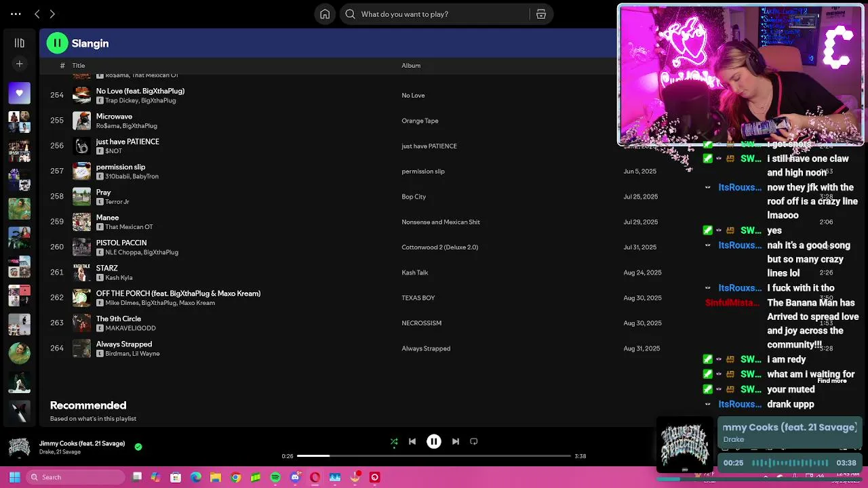Open the three-dots app menu
Screen dimensions: 868x488
[x=16, y=14]
